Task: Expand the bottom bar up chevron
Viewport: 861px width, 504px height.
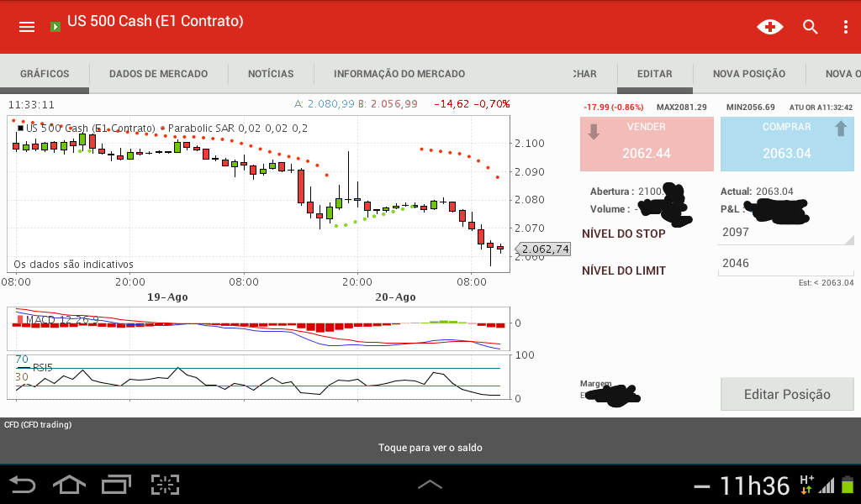Action: (430, 485)
